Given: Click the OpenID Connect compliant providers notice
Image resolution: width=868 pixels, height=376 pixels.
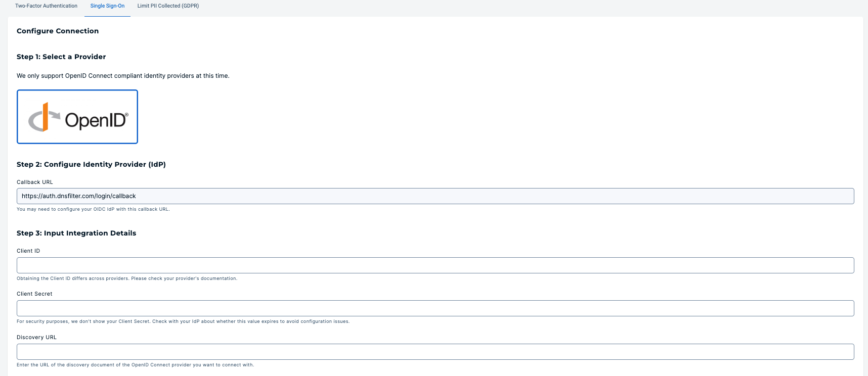Looking at the screenshot, I should 123,76.
